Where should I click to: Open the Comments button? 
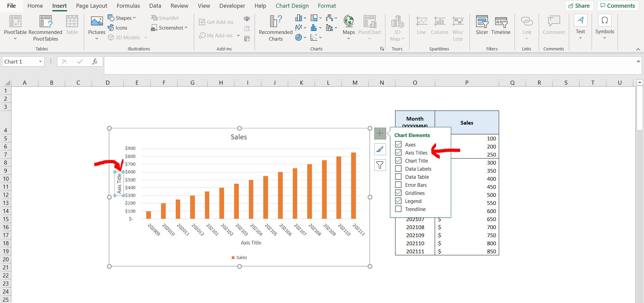click(618, 6)
